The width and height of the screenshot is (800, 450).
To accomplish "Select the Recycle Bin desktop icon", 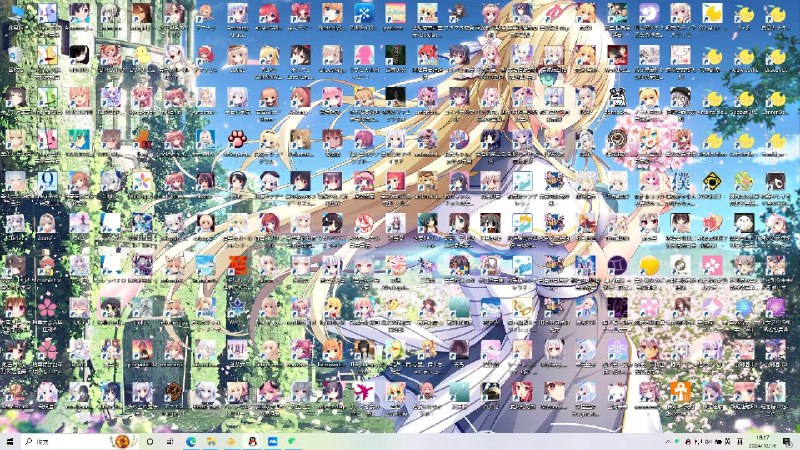I will (x=16, y=57).
